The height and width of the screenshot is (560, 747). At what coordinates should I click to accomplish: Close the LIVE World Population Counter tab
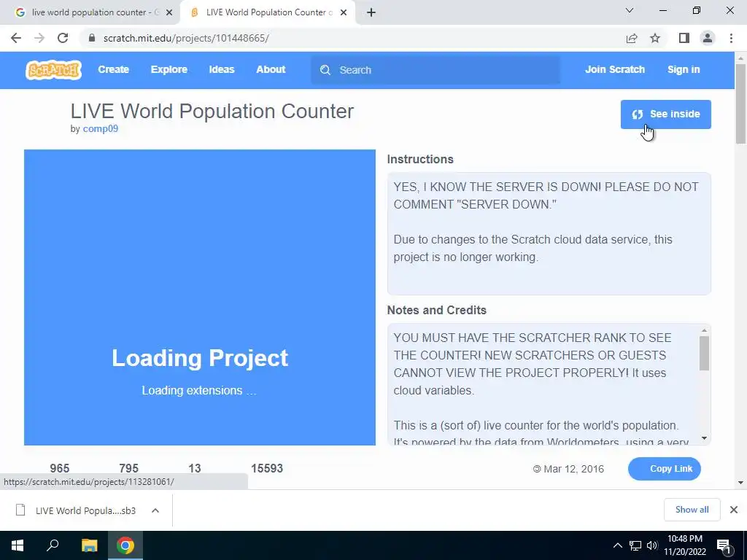[344, 12]
